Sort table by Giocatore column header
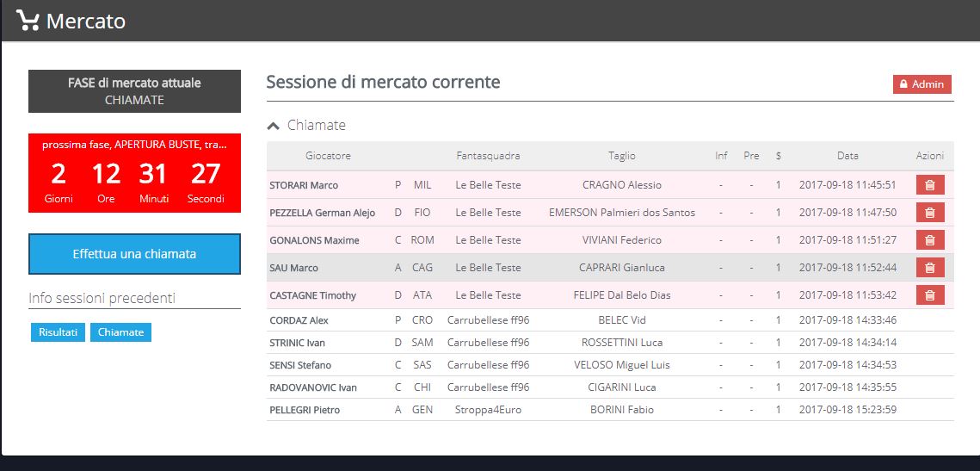980x471 pixels. pos(328,156)
